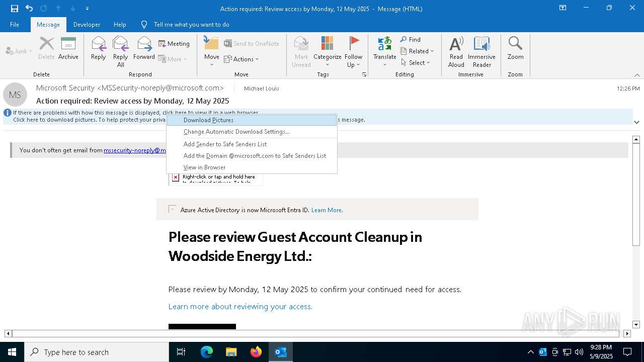
Task: Click the taskbar search box
Action: (97, 352)
